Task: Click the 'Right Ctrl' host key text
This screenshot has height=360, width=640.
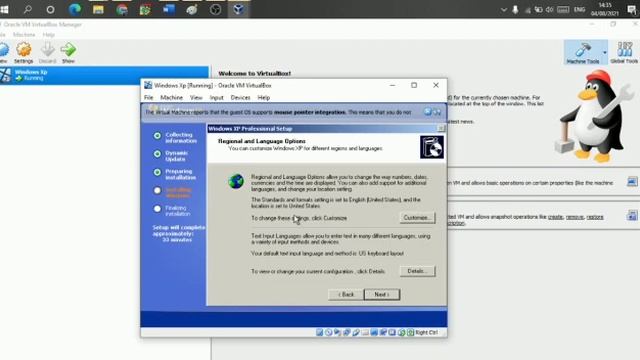Action: (427, 333)
